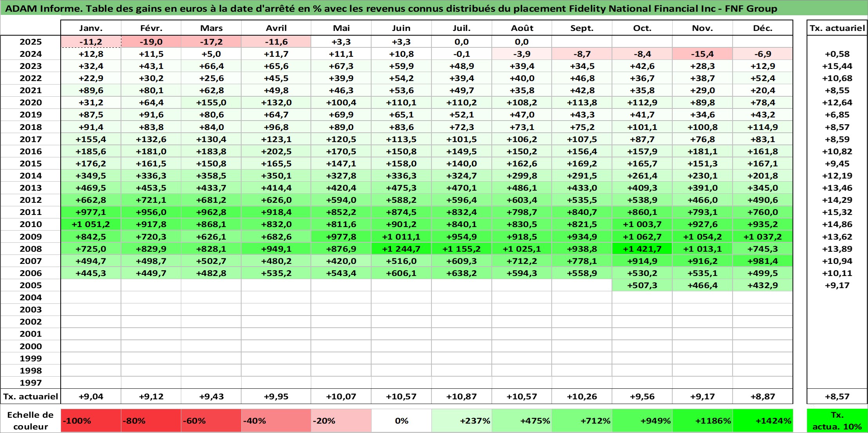Click the +9,17 actuarial rate for 2005
This screenshot has width=868, height=433.
coord(837,285)
